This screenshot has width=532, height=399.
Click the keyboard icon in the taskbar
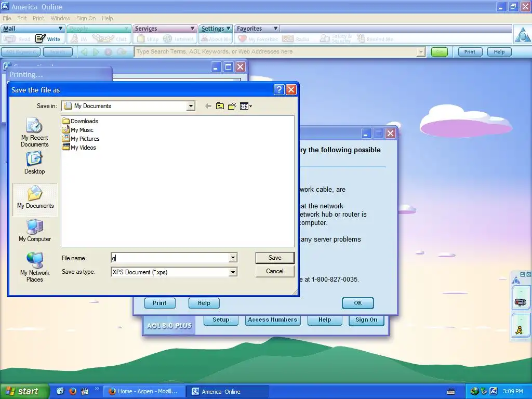pos(451,392)
